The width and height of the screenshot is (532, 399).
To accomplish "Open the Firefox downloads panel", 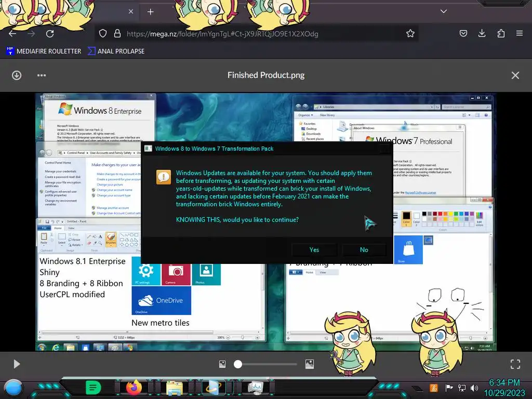I will pyautogui.click(x=482, y=33).
